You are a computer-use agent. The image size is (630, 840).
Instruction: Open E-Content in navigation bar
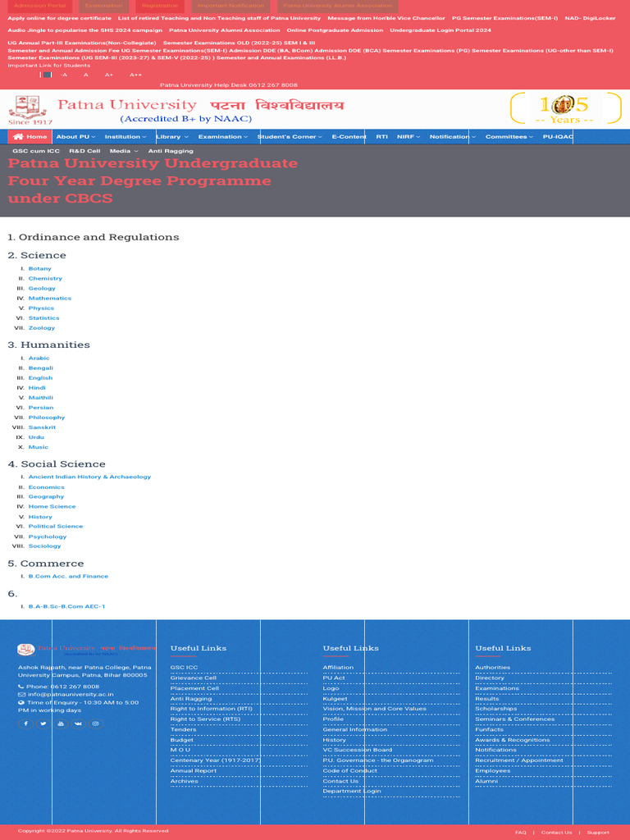pyautogui.click(x=349, y=137)
